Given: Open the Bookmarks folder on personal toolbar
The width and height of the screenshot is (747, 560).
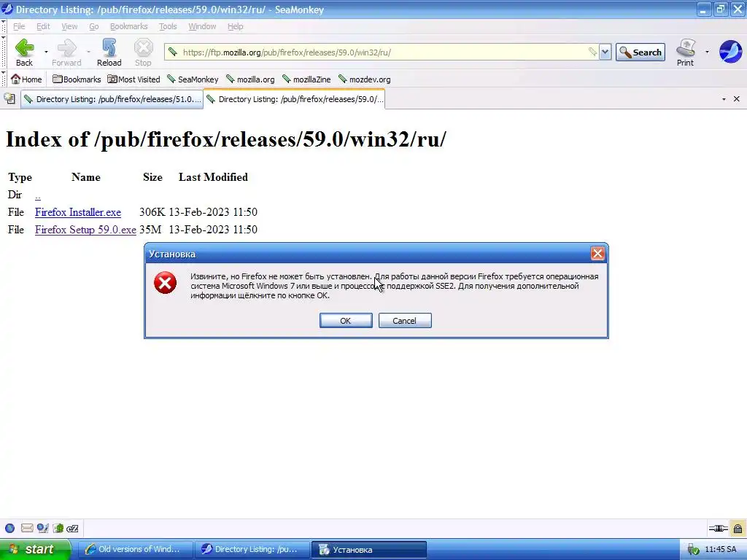Looking at the screenshot, I should click(77, 79).
